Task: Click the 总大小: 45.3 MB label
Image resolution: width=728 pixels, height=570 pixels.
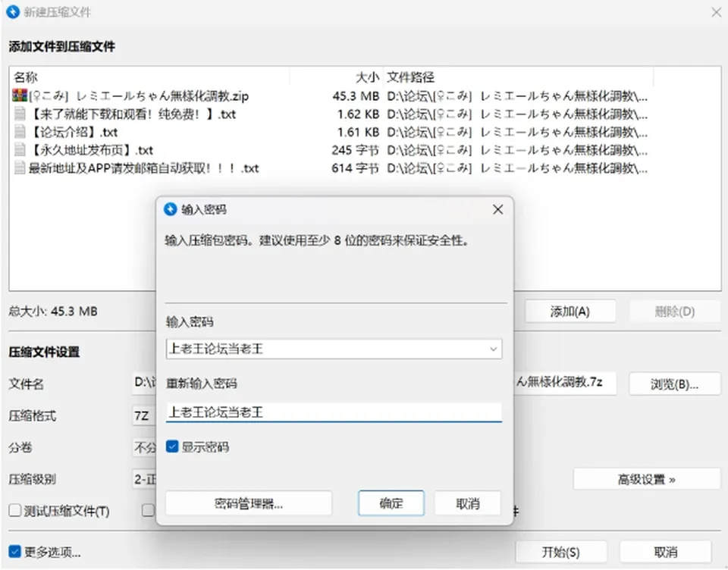Action: (x=53, y=311)
